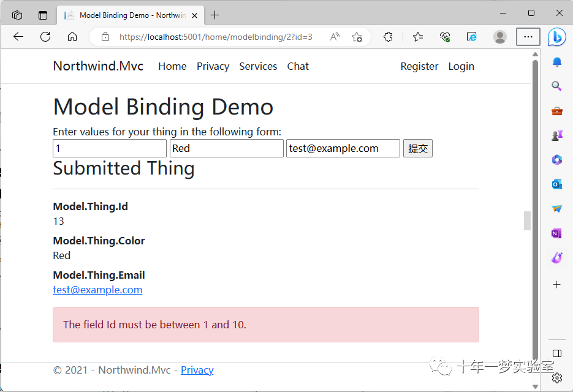The height and width of the screenshot is (392, 573).
Task: Open Browser essentials heart icon
Action: [445, 37]
